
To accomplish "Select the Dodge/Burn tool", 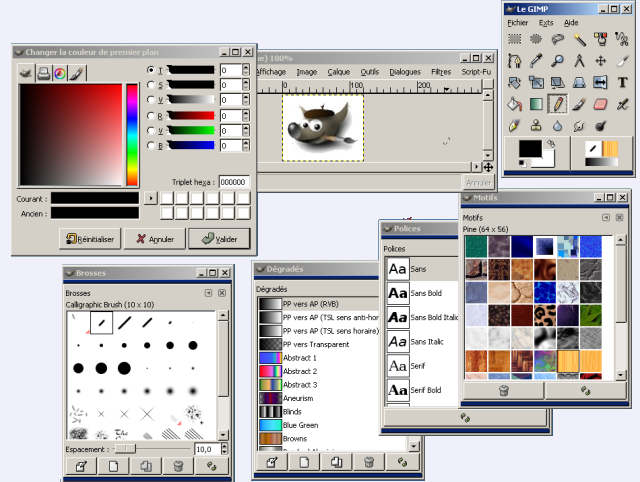I will coord(600,126).
